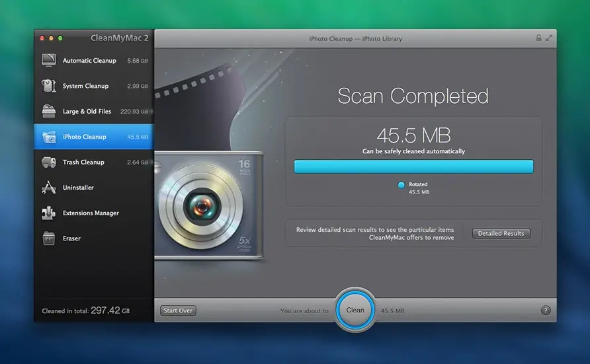
Task: Click the Eraser icon
Action: click(49, 238)
